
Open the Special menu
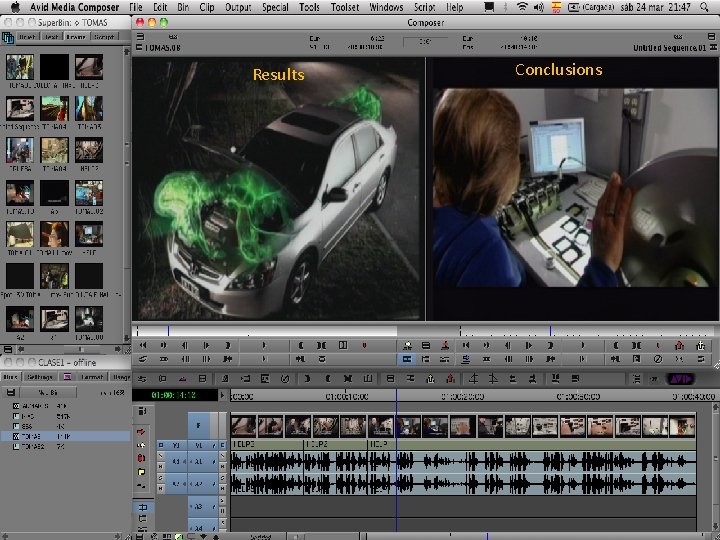point(276,7)
